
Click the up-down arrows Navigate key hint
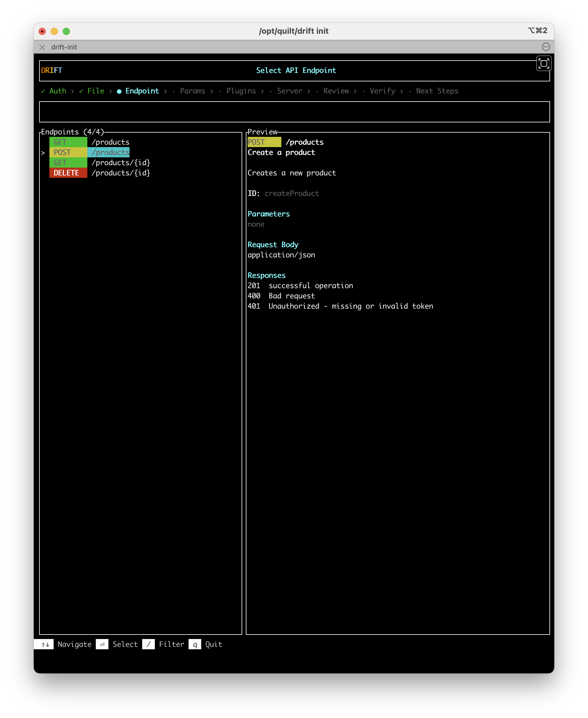tap(45, 644)
